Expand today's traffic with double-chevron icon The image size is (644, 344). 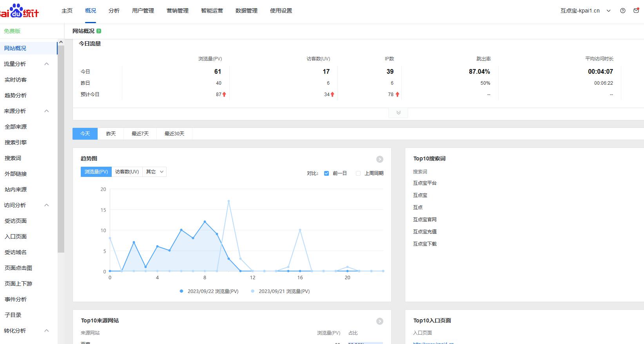coord(398,113)
